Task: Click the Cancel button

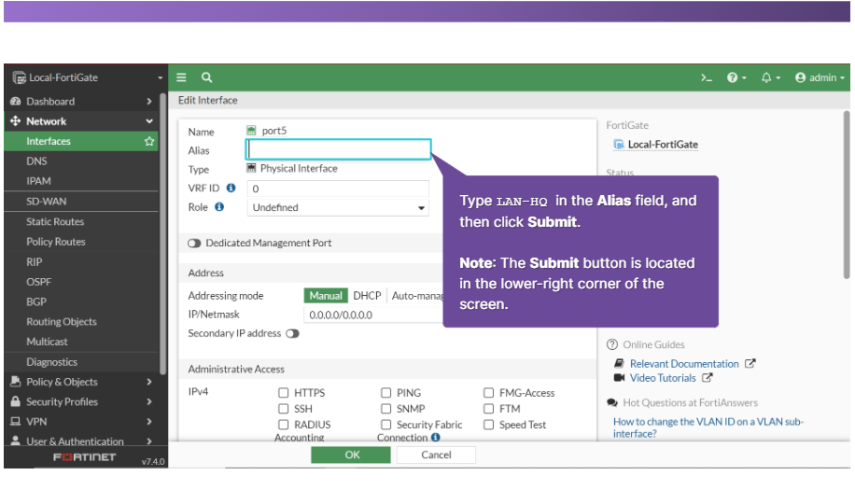Action: [436, 455]
